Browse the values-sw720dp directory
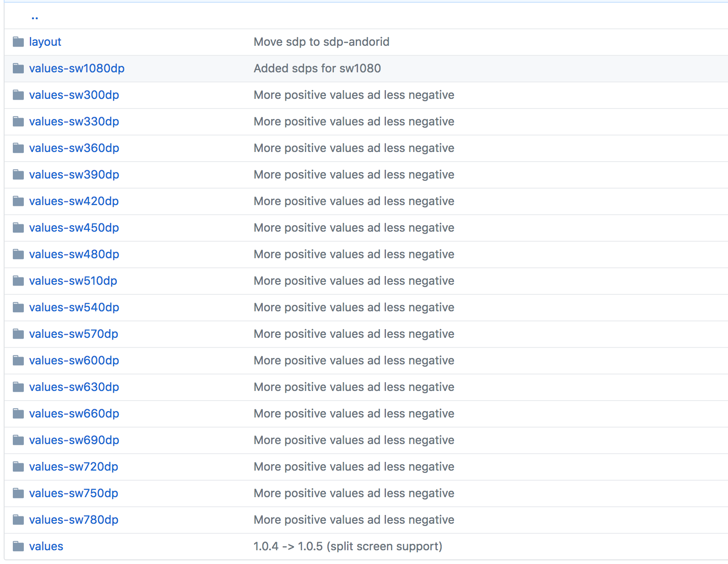Screen dimensions: 728x564 click(x=73, y=467)
